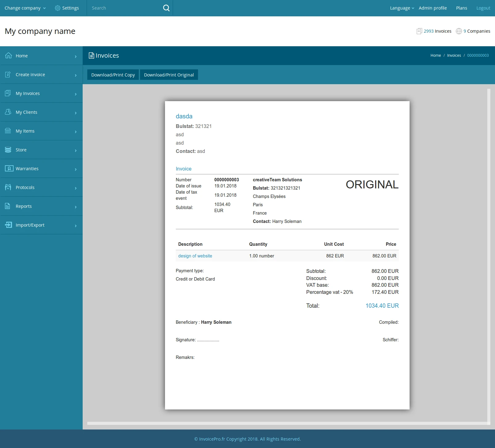Screen dimensions: 495x448
Task: Click the invoices count icon in header
Action: click(x=419, y=31)
